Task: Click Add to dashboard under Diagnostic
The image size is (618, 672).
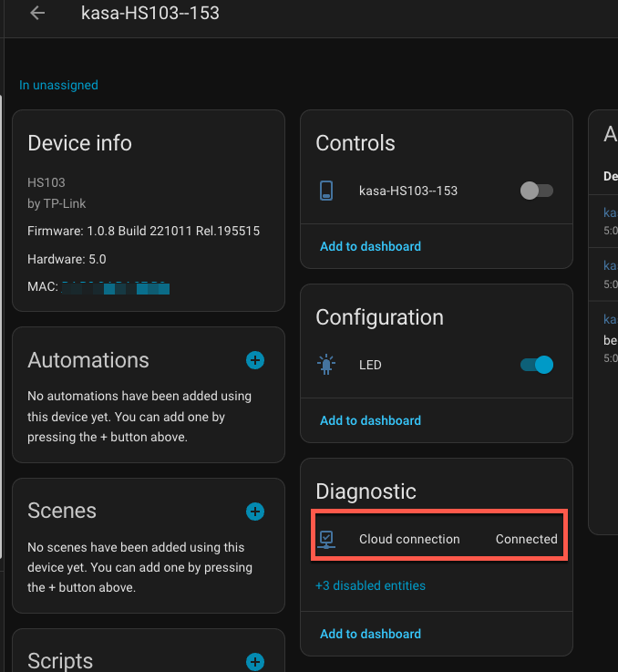Action: point(370,634)
